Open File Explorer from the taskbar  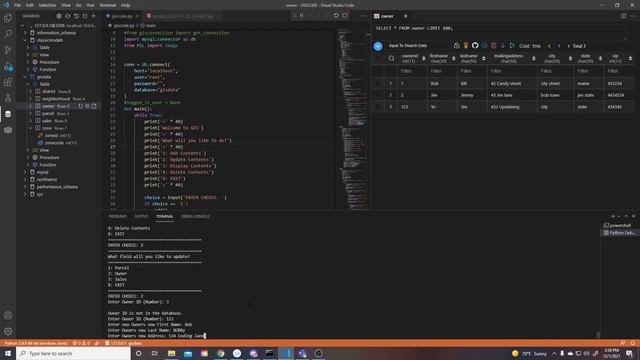[171, 353]
